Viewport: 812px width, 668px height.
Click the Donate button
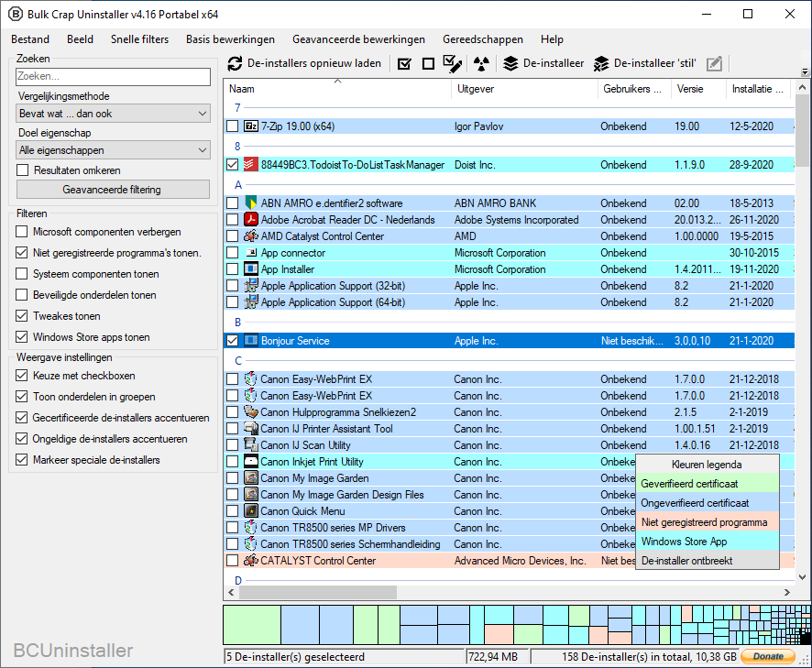768,656
